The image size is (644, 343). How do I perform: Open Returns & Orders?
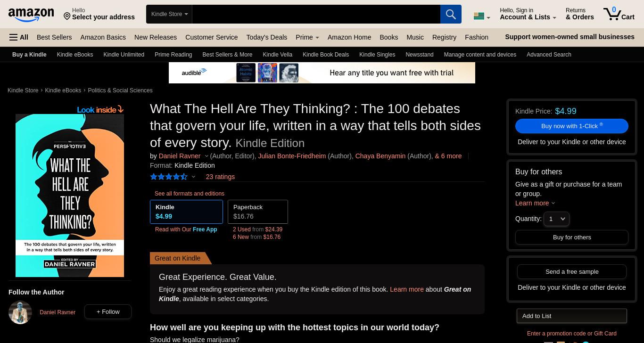point(580,14)
